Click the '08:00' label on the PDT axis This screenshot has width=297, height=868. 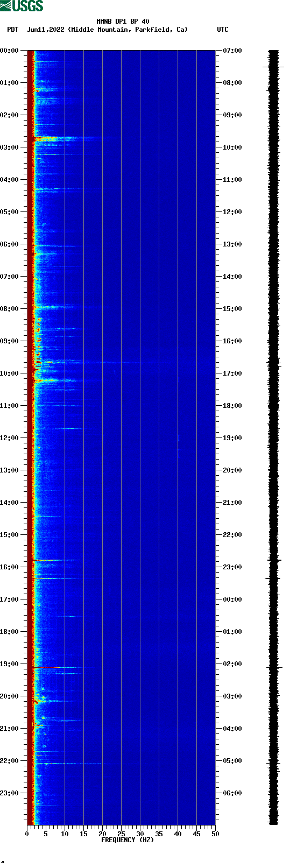(10, 309)
